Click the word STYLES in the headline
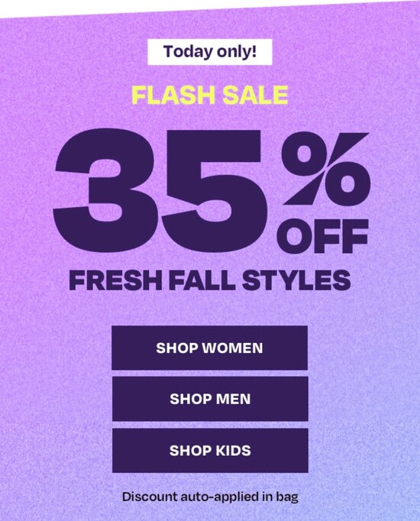This screenshot has height=521, width=420. [x=296, y=280]
